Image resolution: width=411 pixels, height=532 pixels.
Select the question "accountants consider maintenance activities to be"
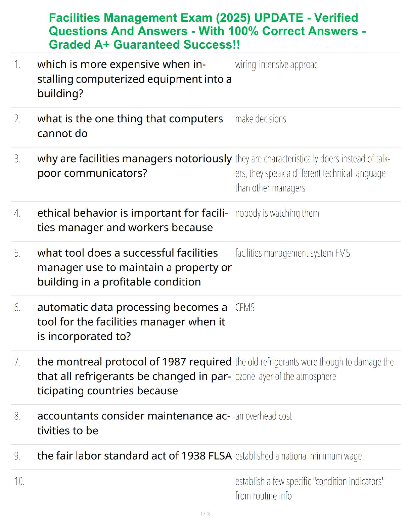pos(134,423)
